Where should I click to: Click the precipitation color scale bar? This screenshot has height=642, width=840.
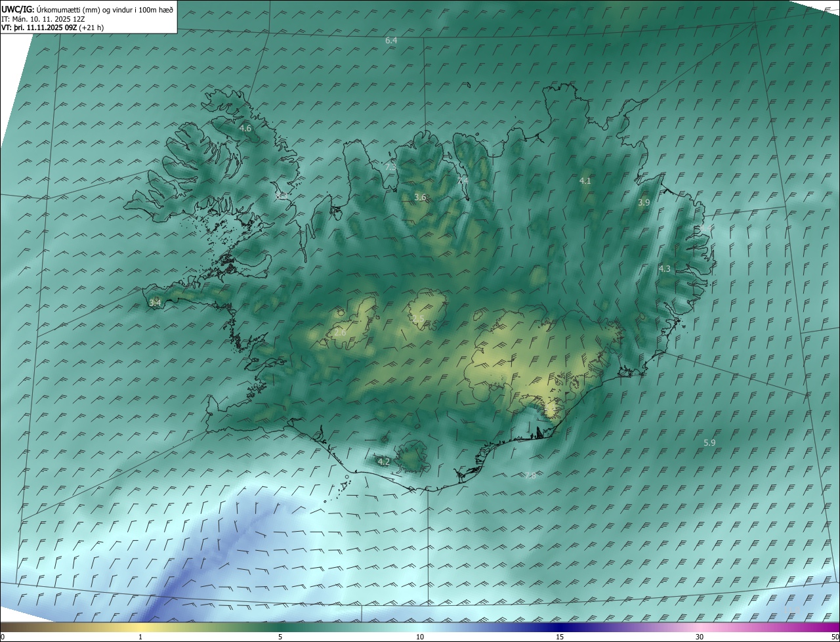[x=420, y=628]
